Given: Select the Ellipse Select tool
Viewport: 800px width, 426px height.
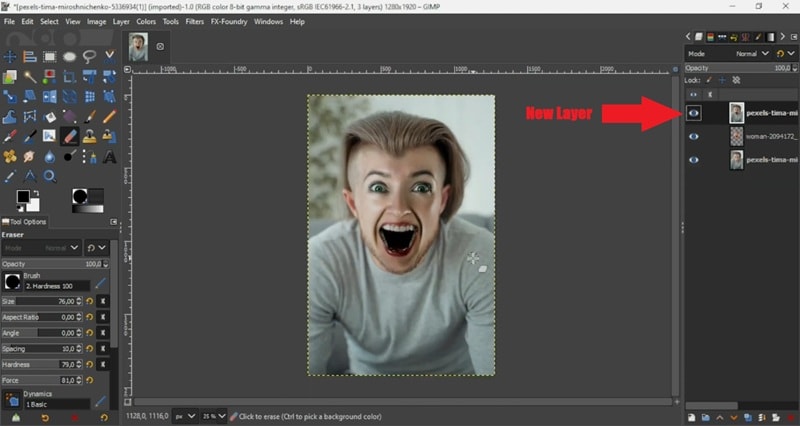Looking at the screenshot, I should pyautogui.click(x=69, y=57).
